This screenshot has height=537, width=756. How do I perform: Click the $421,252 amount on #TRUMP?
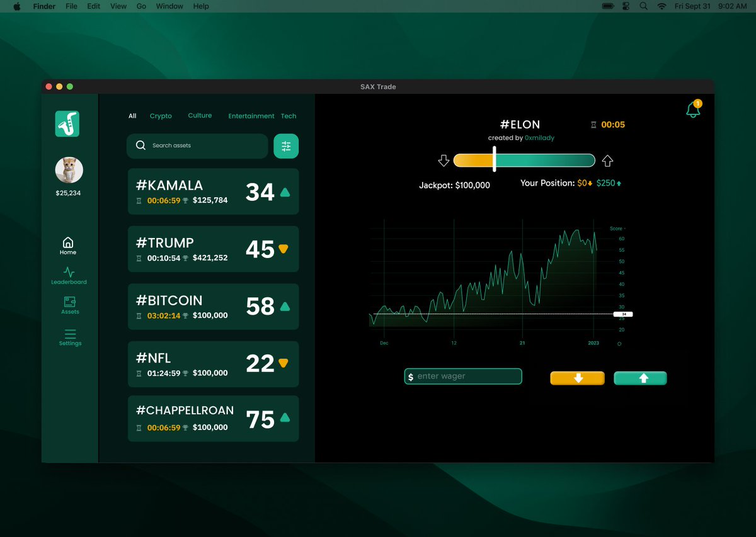(210, 258)
